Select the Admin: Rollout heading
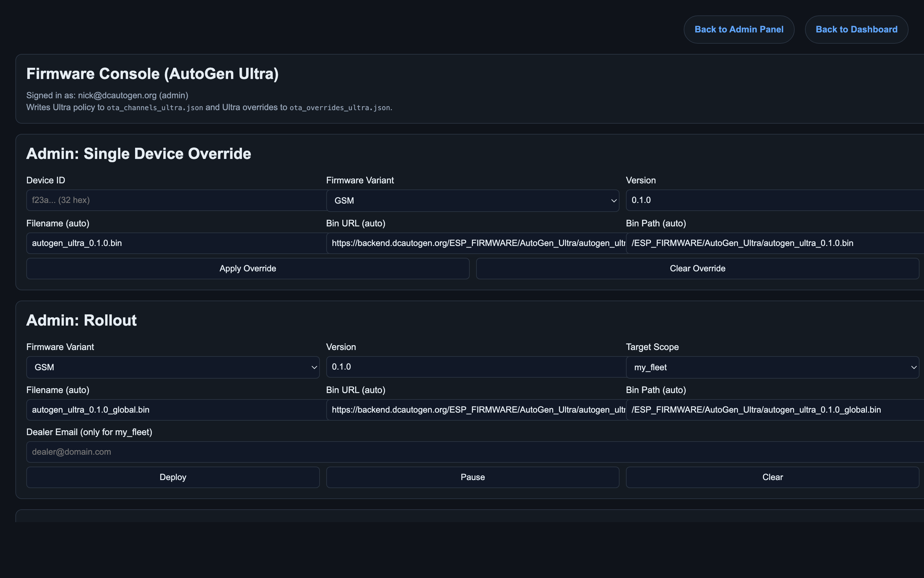The image size is (924, 578). pos(81,320)
